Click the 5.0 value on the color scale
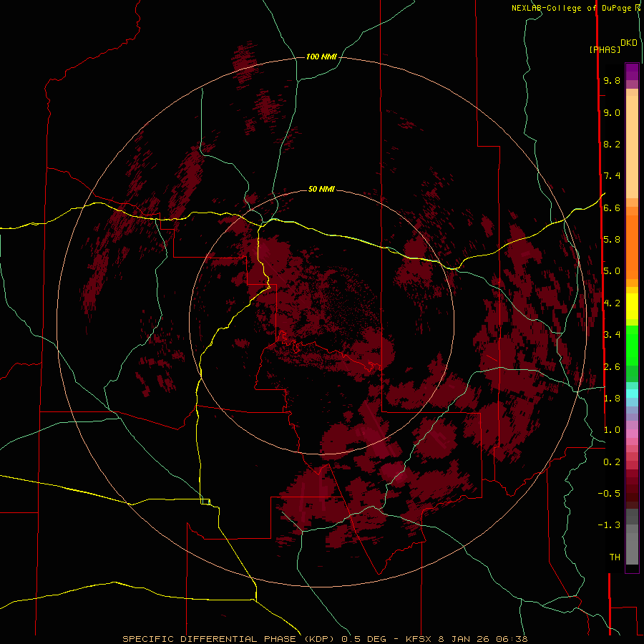This screenshot has height=644, width=644. (612, 271)
